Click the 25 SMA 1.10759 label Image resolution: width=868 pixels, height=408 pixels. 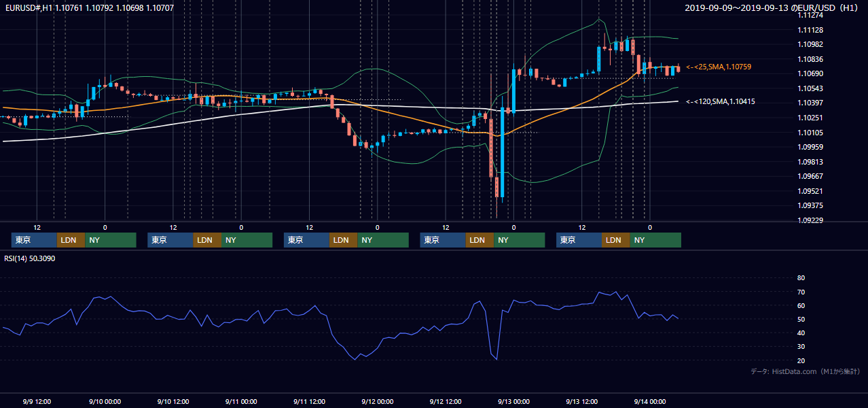(719, 67)
